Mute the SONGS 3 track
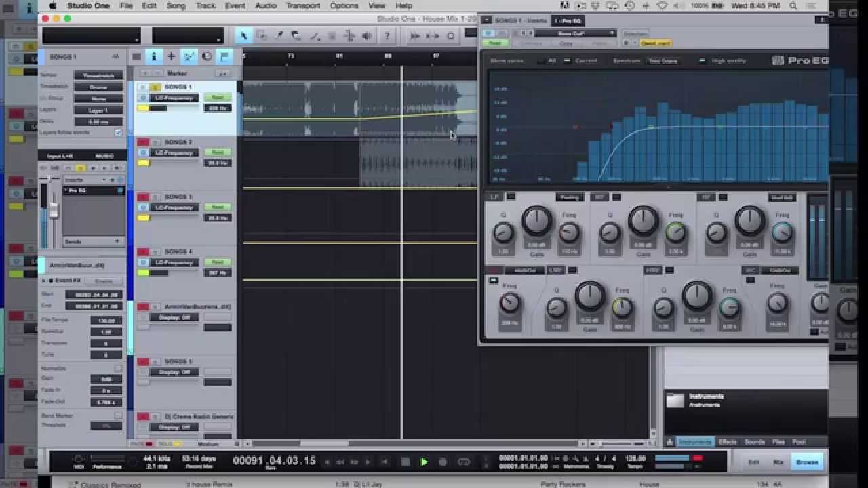This screenshot has height=488, width=868. coord(143,197)
